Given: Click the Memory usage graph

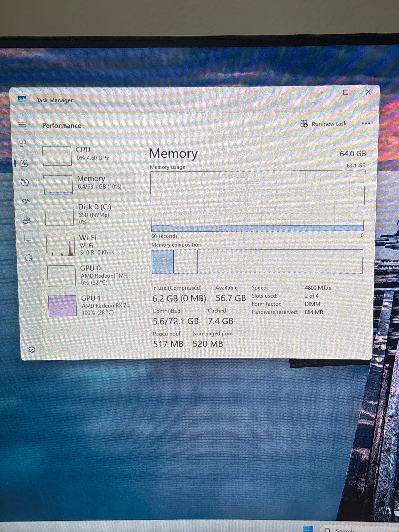Looking at the screenshot, I should tap(258, 201).
